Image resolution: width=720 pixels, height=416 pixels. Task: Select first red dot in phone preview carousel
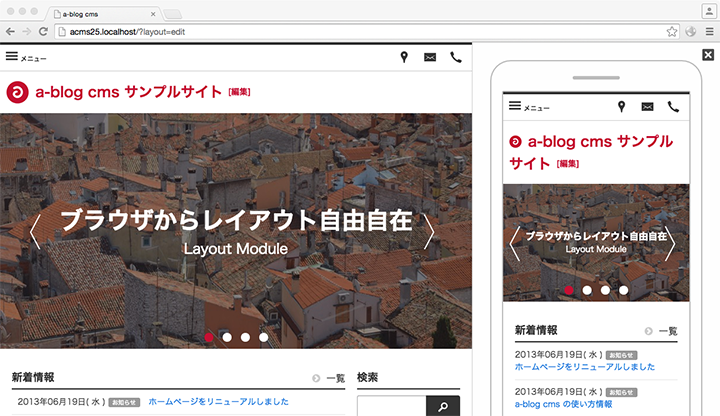pyautogui.click(x=569, y=290)
